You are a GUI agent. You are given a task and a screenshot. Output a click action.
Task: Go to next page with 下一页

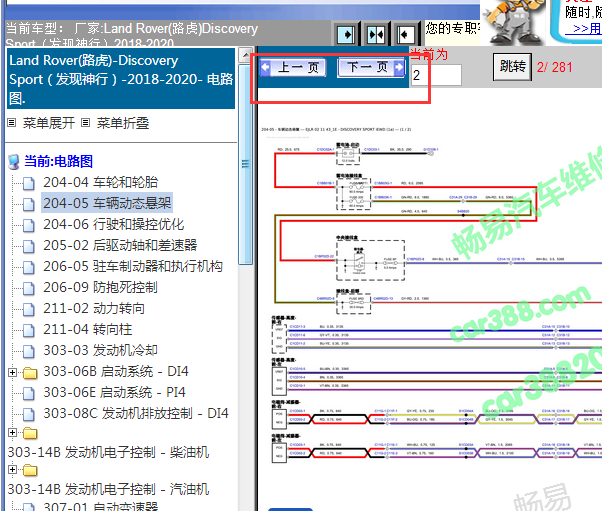[x=371, y=68]
